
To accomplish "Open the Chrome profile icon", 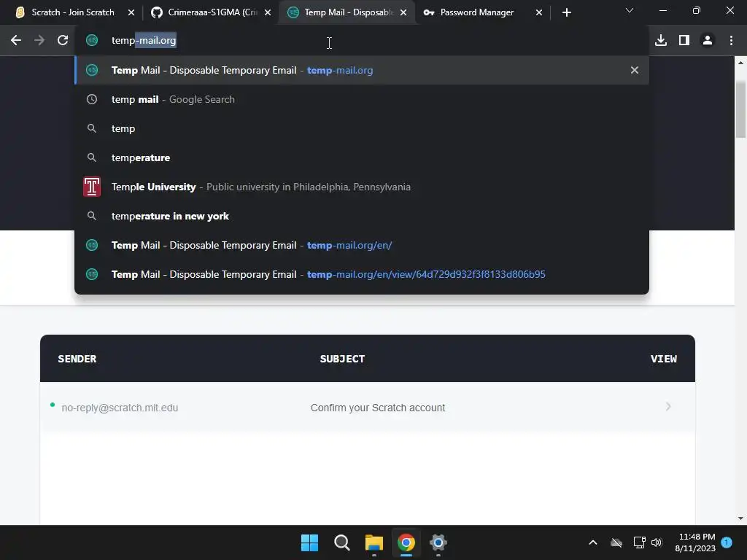I will 708,41.
